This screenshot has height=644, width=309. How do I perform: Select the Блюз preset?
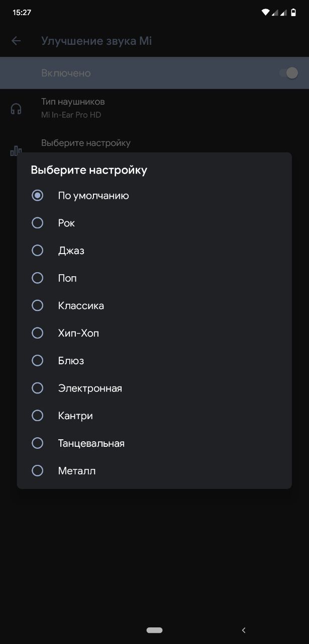(x=154, y=361)
